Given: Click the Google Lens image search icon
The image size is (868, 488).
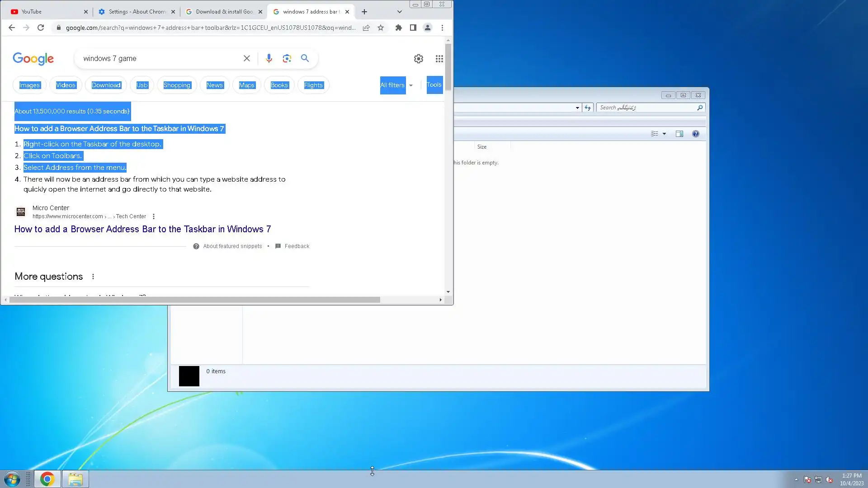Looking at the screenshot, I should click(287, 58).
